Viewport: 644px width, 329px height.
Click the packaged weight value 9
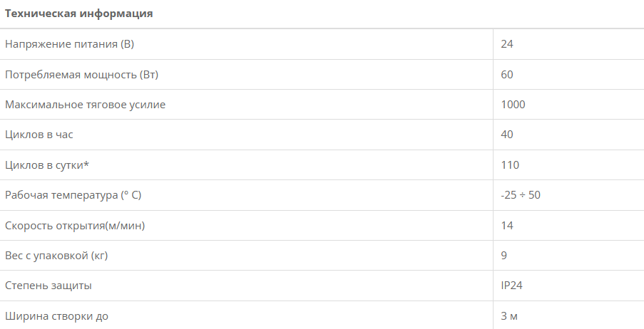[504, 256]
